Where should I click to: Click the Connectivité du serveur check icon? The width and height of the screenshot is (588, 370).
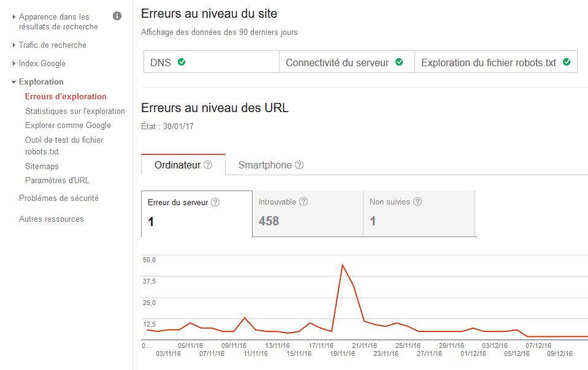(400, 61)
